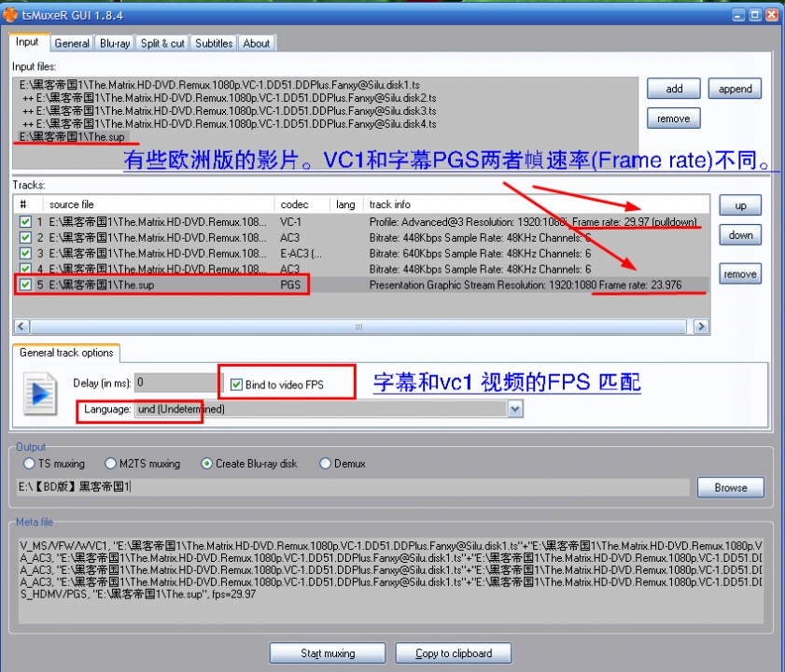The width and height of the screenshot is (785, 672).
Task: Open the Split & cut tab
Action: (162, 43)
